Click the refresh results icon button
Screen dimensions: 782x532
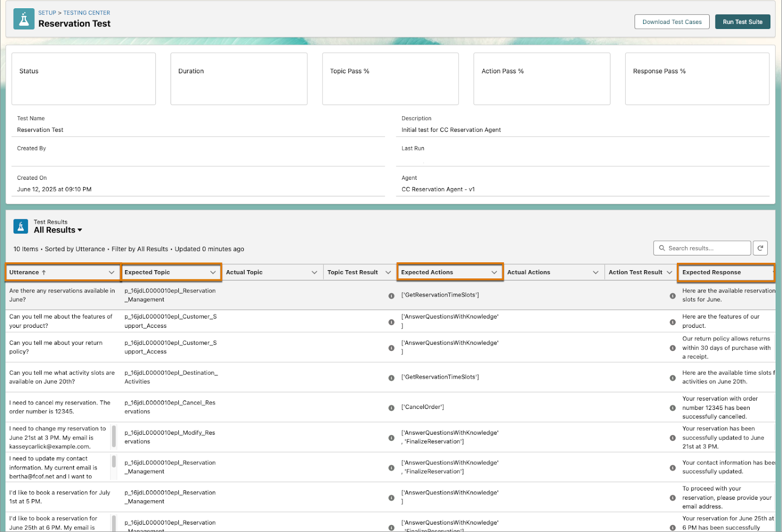760,248
